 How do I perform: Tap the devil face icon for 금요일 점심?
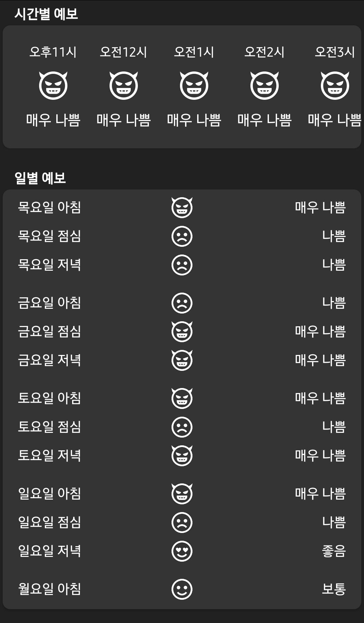click(x=182, y=331)
